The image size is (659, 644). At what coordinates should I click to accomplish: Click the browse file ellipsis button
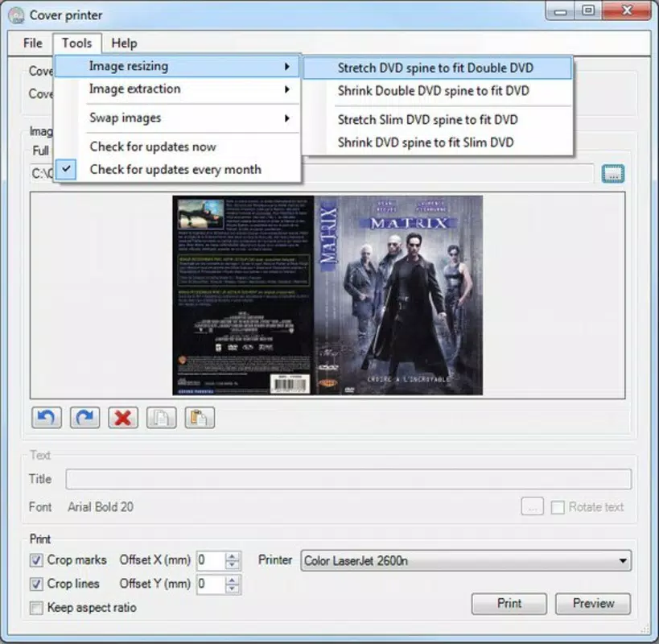613,174
